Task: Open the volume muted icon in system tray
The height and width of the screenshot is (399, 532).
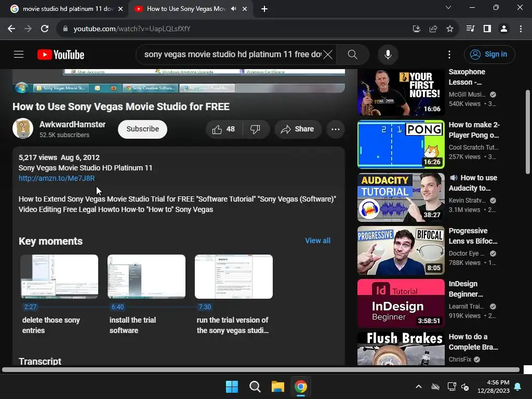Action: pyautogui.click(x=465, y=387)
